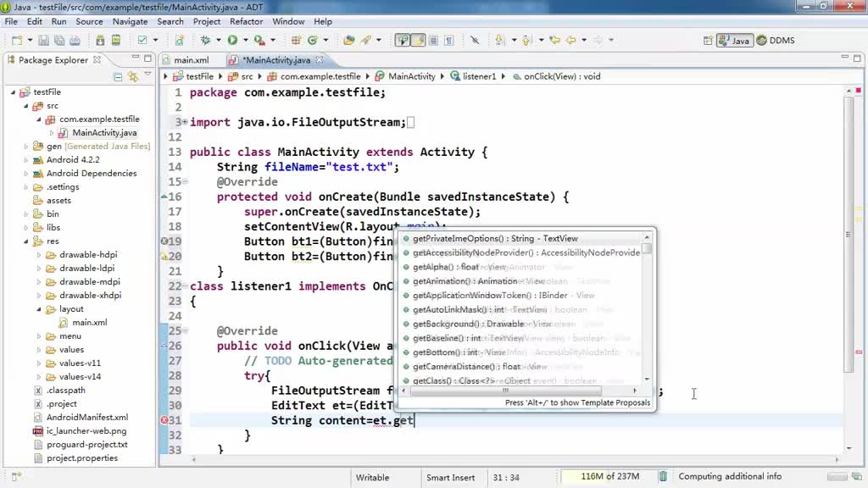The width and height of the screenshot is (868, 488).
Task: Switch to the main.xml editor tab
Action: pos(191,60)
